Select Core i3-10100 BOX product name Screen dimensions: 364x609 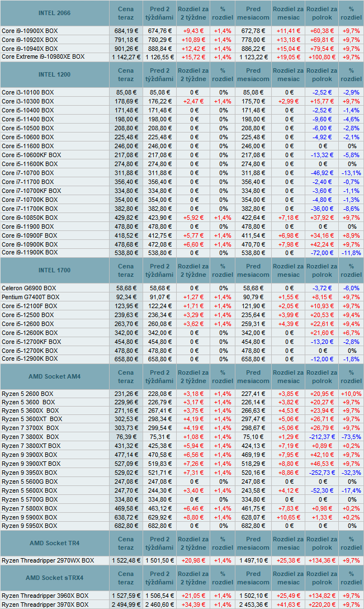[27, 92]
